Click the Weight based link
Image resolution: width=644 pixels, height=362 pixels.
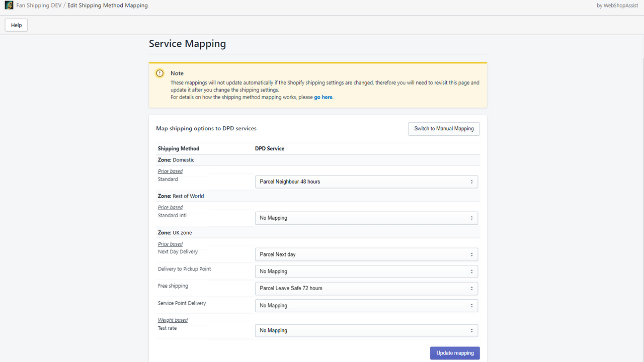tap(173, 320)
